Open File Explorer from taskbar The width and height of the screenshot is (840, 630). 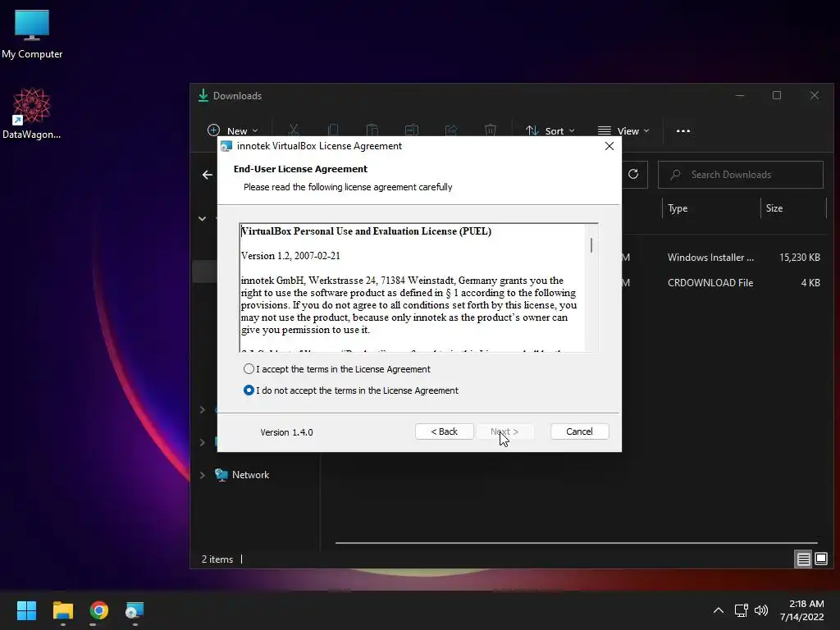coord(62,610)
